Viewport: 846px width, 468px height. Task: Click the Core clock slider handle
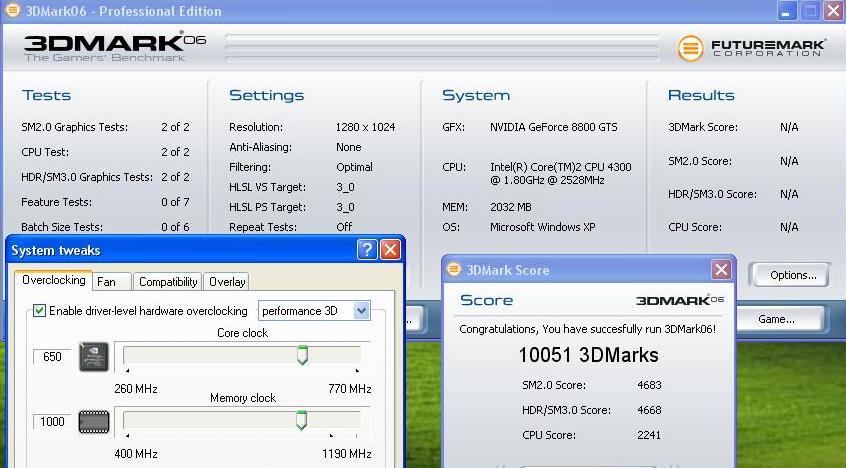[302, 355]
